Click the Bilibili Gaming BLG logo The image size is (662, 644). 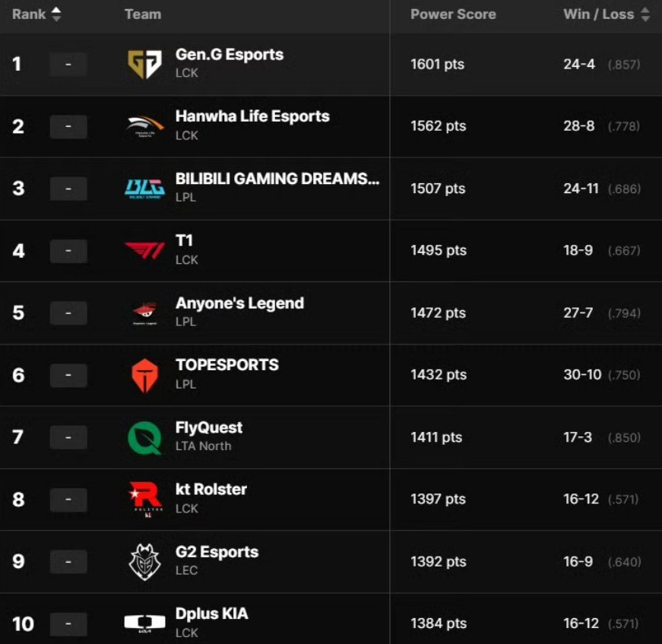click(x=144, y=189)
